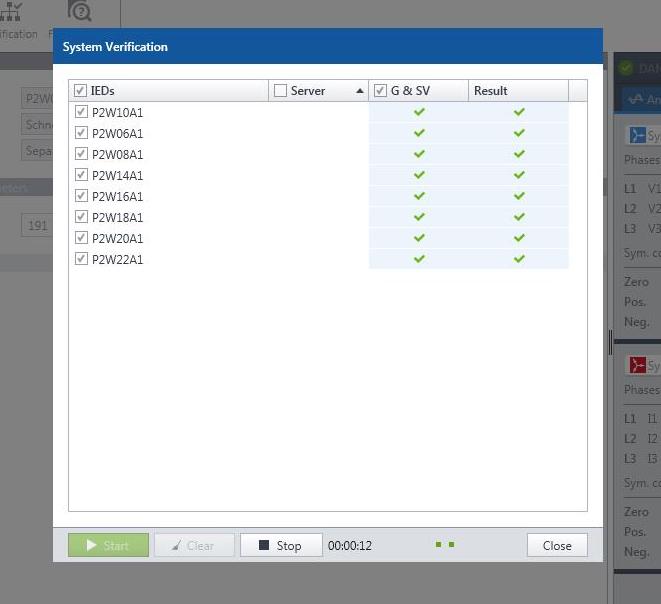The image size is (661, 604).
Task: Close the System Verification dialog
Action: tap(557, 545)
